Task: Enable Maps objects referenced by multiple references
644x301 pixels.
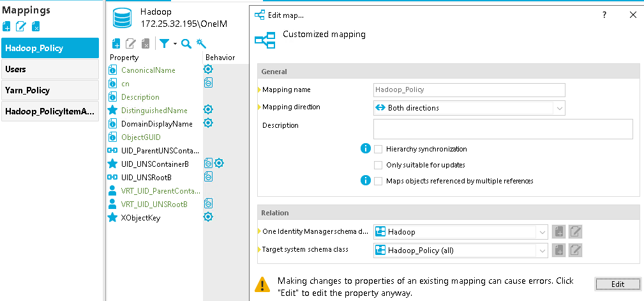Action: 378,180
